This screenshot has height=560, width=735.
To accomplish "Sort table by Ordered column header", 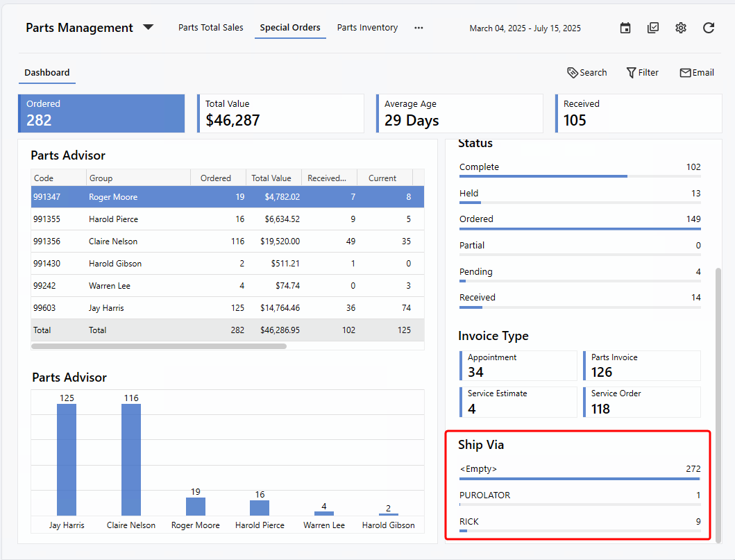I will click(x=216, y=178).
